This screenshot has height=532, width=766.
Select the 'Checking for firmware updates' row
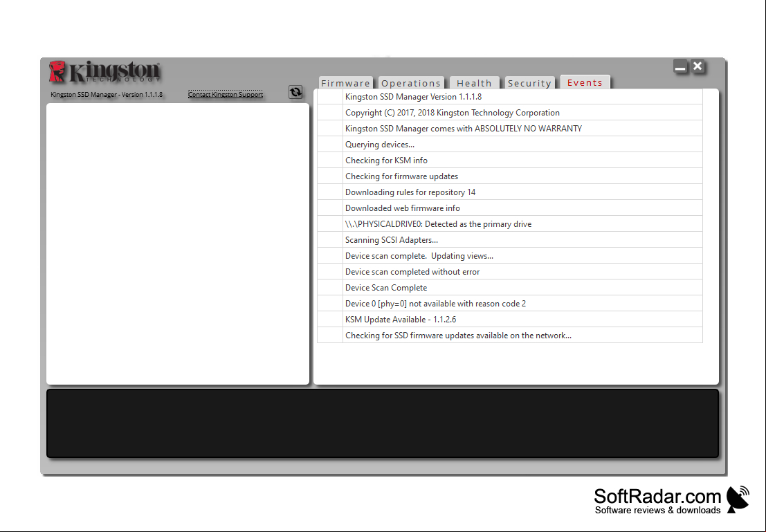coord(509,176)
